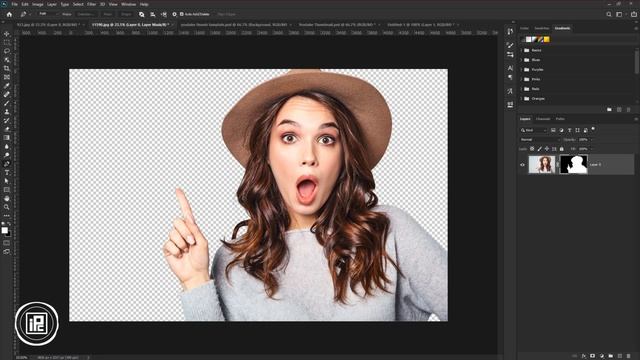Toggle the type layer filter
The height and width of the screenshot is (360, 640).
point(569,130)
